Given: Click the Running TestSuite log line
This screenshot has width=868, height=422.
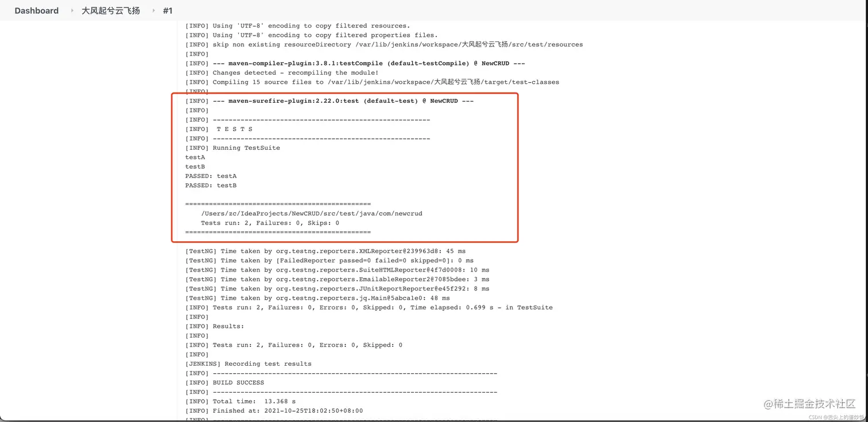Looking at the screenshot, I should [232, 148].
